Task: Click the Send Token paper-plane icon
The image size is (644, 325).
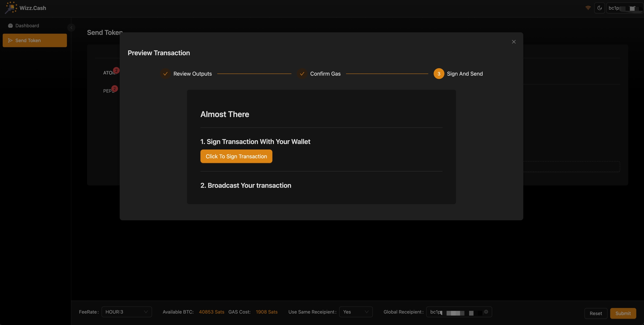Action: 10,40
